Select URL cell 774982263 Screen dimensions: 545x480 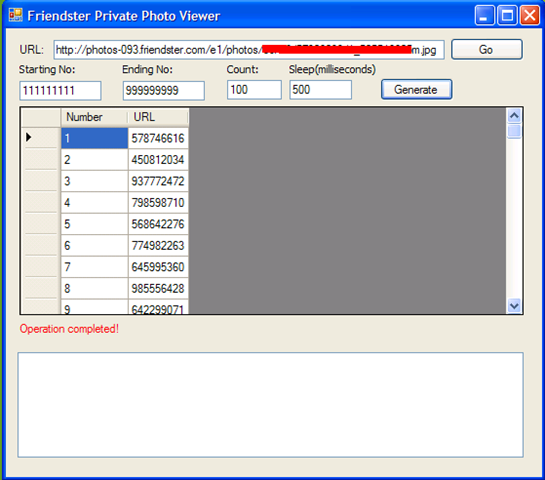pos(158,246)
